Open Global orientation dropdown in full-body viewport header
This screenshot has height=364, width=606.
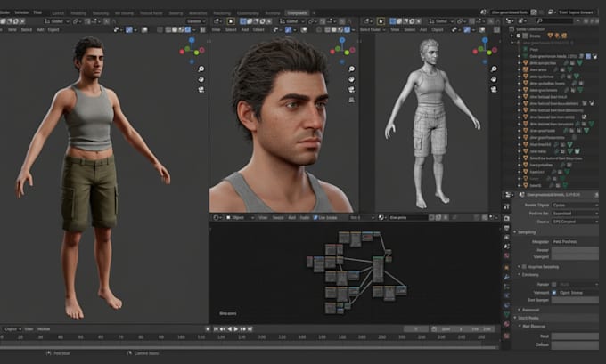57,21
